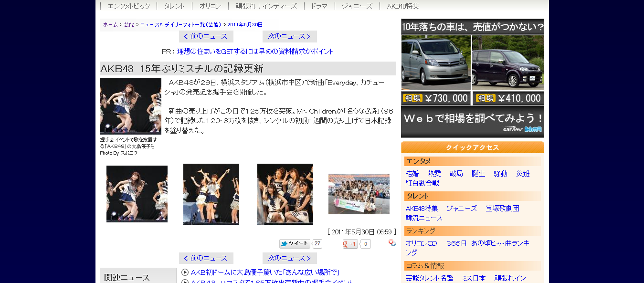The width and height of the screenshot is (644, 283).
Task: Open the 頑張れ！インディーズ navigation item
Action: (x=266, y=6)
